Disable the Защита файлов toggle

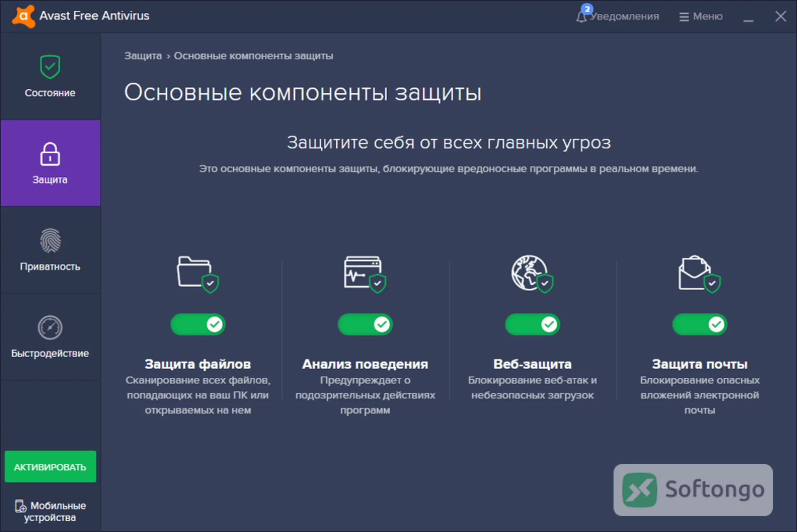(198, 324)
